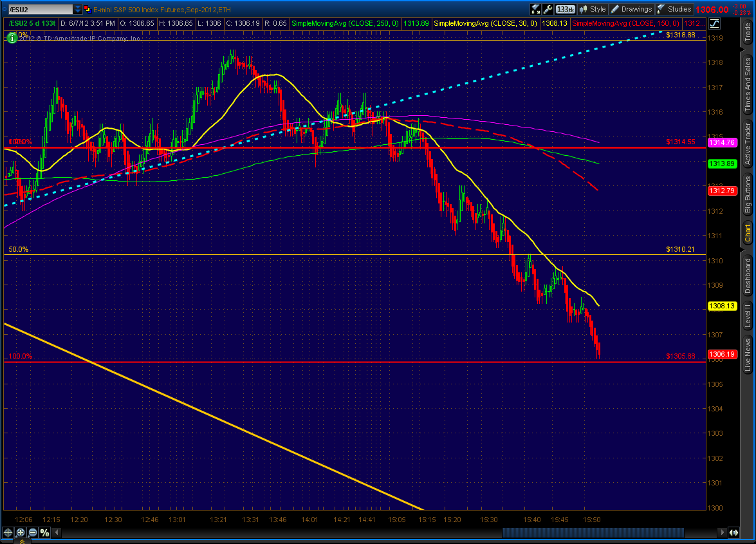Image resolution: width=756 pixels, height=544 pixels.
Task: Click the L: 1306 low value
Action: pyautogui.click(x=209, y=23)
